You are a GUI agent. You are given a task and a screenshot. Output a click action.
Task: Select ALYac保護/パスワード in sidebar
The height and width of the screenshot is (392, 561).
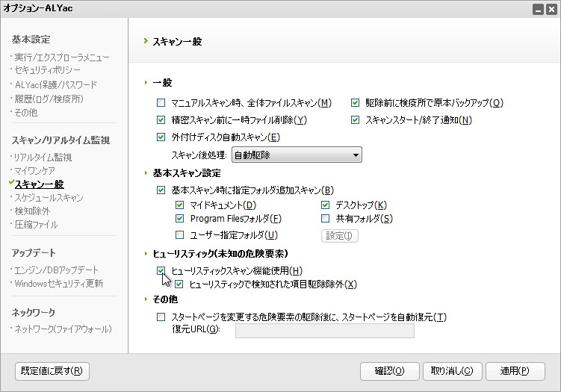pyautogui.click(x=56, y=85)
